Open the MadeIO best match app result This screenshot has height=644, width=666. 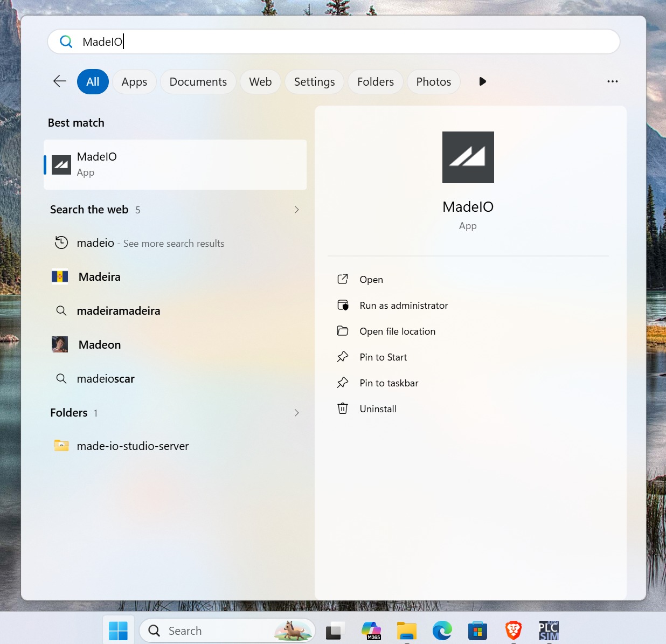[x=175, y=164]
